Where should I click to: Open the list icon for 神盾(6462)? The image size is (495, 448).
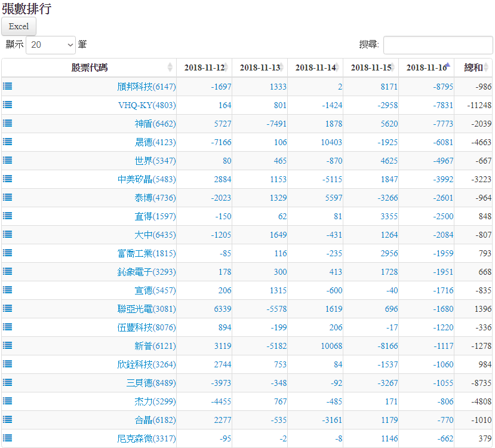pyautogui.click(x=7, y=123)
